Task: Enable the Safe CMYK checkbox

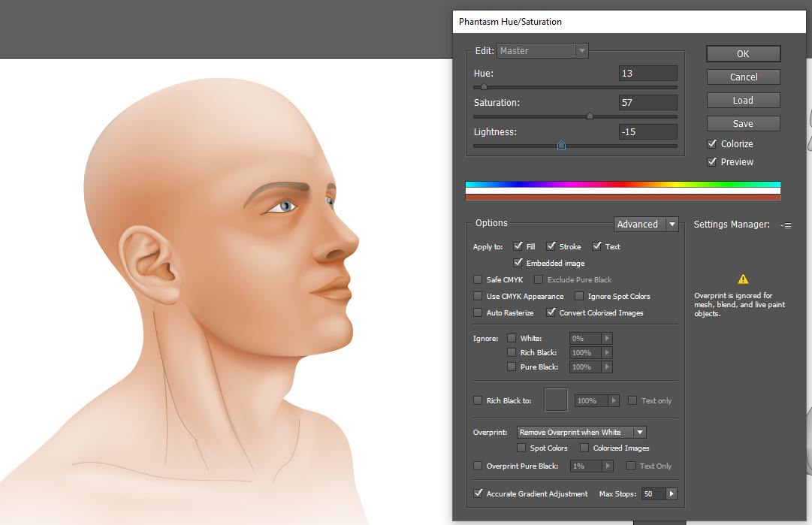Action: [x=478, y=280]
